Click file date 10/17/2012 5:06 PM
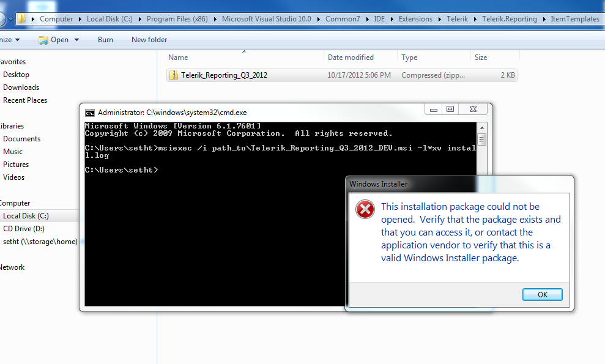This screenshot has height=364, width=605. (x=359, y=75)
